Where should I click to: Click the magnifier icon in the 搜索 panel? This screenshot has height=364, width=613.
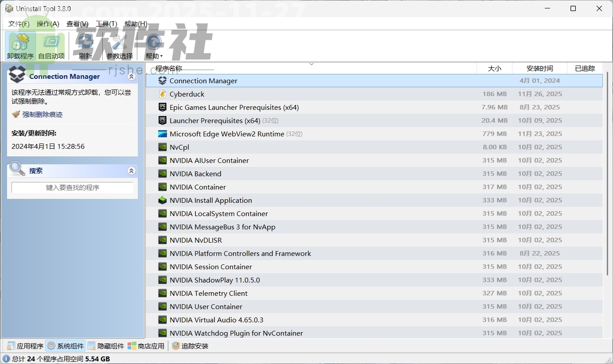(16, 169)
